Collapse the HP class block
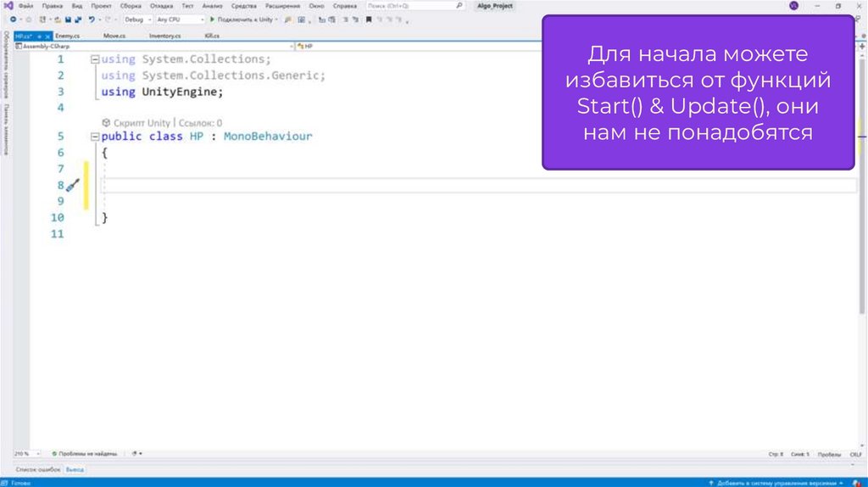This screenshot has height=487, width=868. pyautogui.click(x=95, y=137)
